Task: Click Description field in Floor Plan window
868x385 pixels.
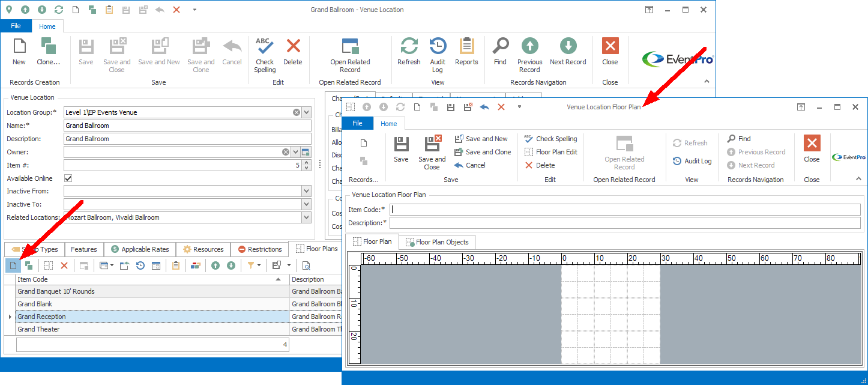Action: (x=625, y=223)
